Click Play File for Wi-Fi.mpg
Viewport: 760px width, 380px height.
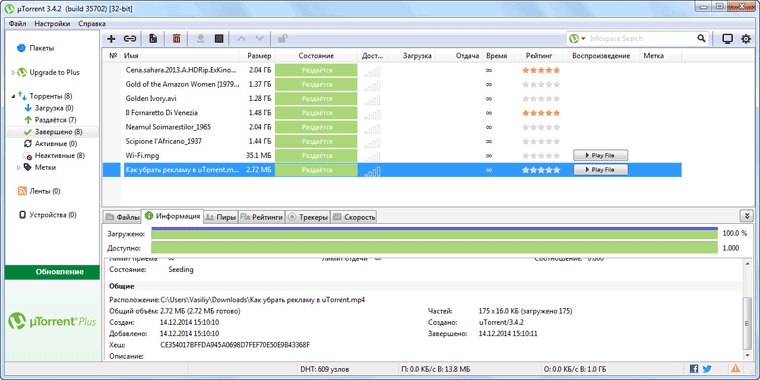[601, 156]
